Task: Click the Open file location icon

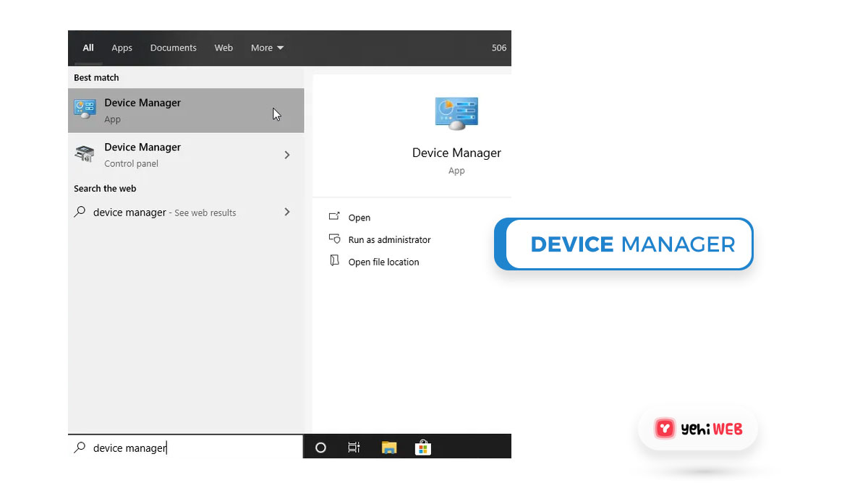Action: [x=334, y=261]
